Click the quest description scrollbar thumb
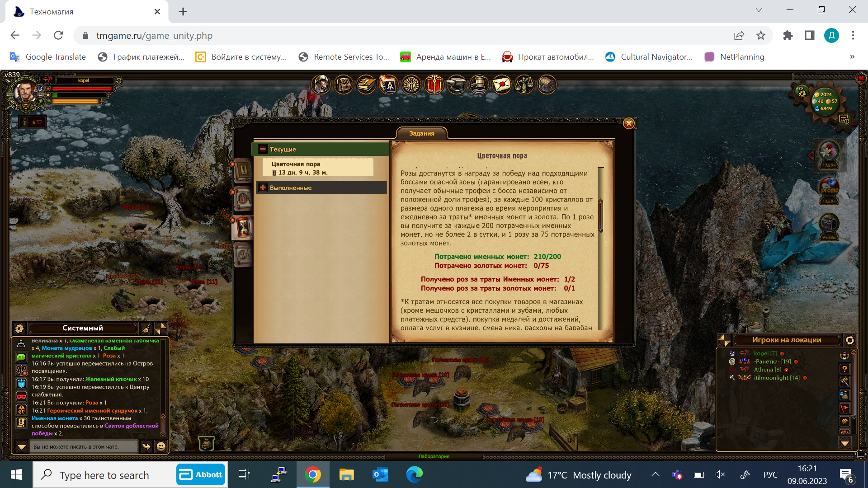The width and height of the screenshot is (868, 488). (601, 216)
